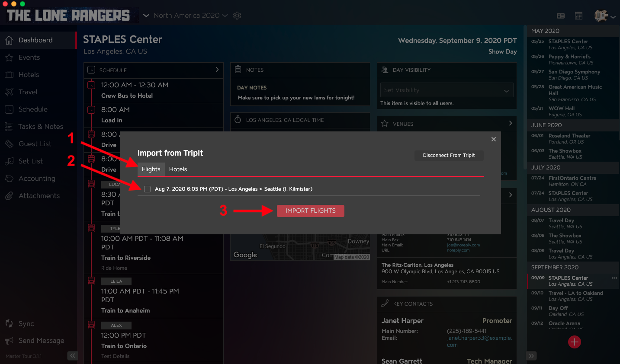Select 05/25 STAPLES Center date
Screen dimensions: 620x364
(x=572, y=45)
